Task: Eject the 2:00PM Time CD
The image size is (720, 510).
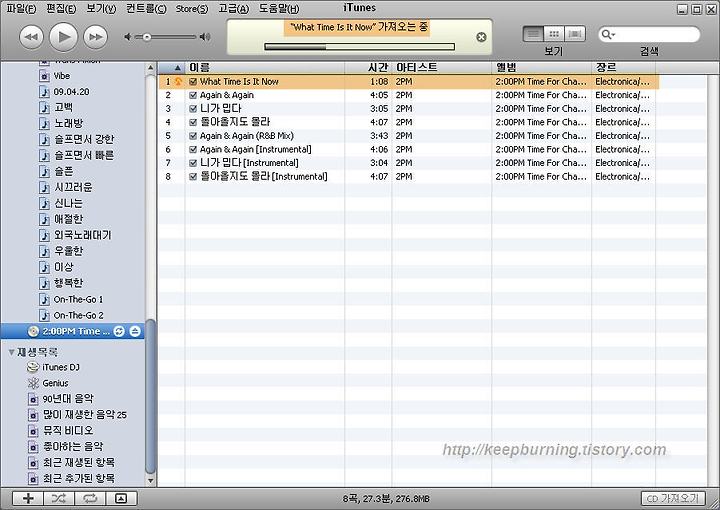Action: tap(135, 331)
